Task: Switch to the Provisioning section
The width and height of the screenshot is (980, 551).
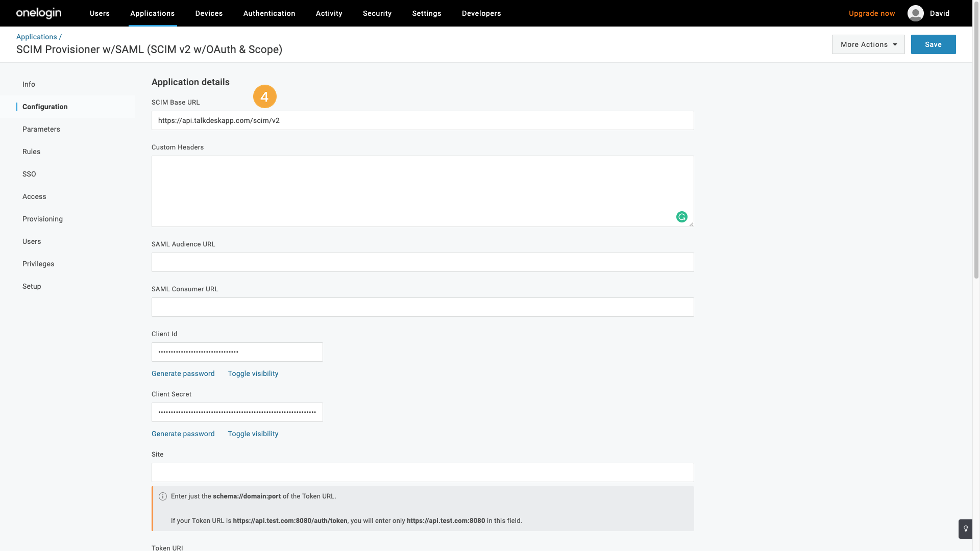Action: pos(42,219)
